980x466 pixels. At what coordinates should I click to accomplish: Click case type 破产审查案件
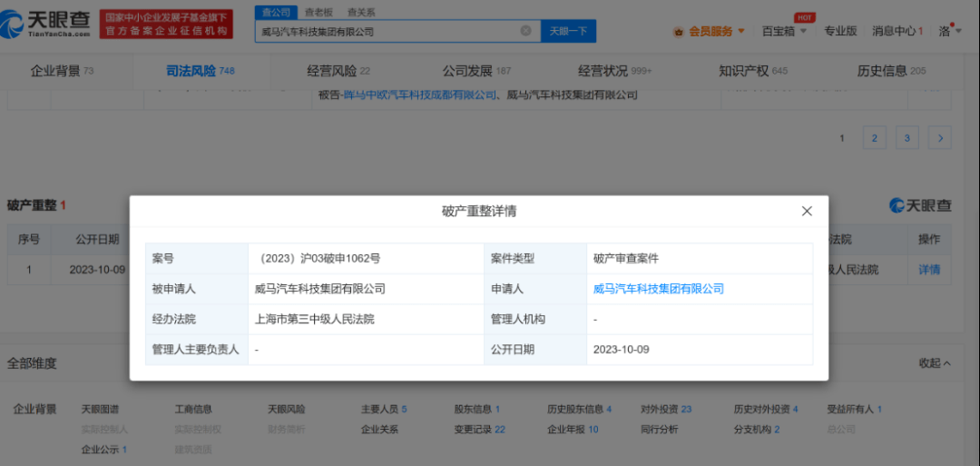(626, 259)
